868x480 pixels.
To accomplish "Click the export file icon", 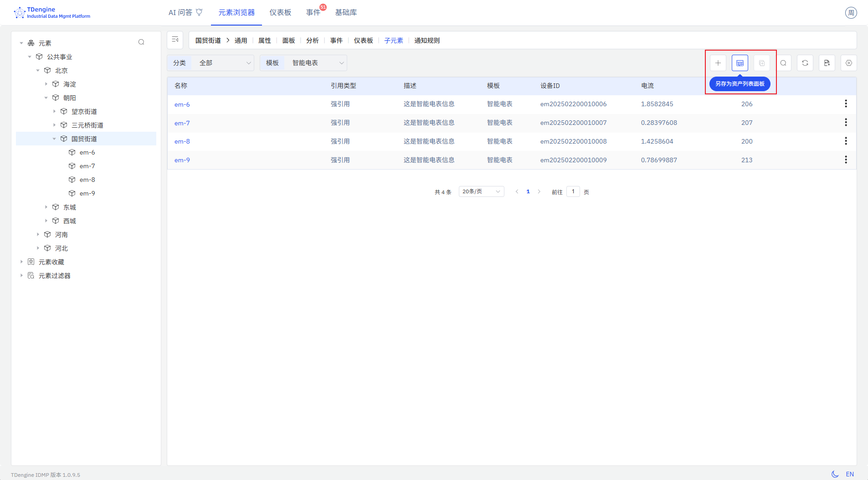I will (827, 63).
